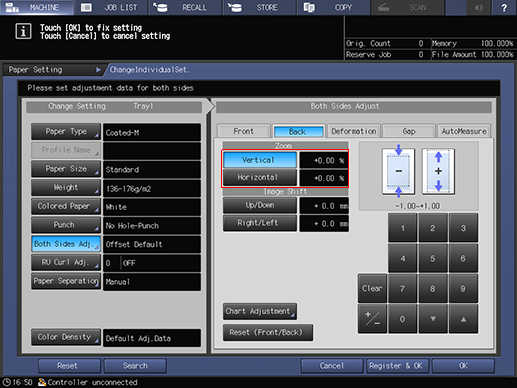Click the Coated-M paper type value
517x388 pixels.
coord(152,132)
